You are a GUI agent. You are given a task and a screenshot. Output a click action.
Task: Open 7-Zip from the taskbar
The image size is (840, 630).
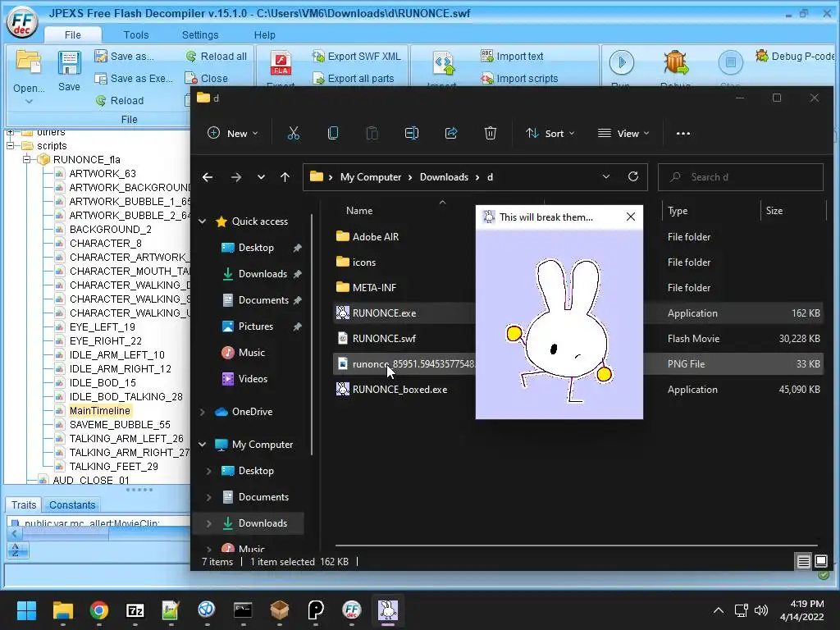(x=135, y=610)
